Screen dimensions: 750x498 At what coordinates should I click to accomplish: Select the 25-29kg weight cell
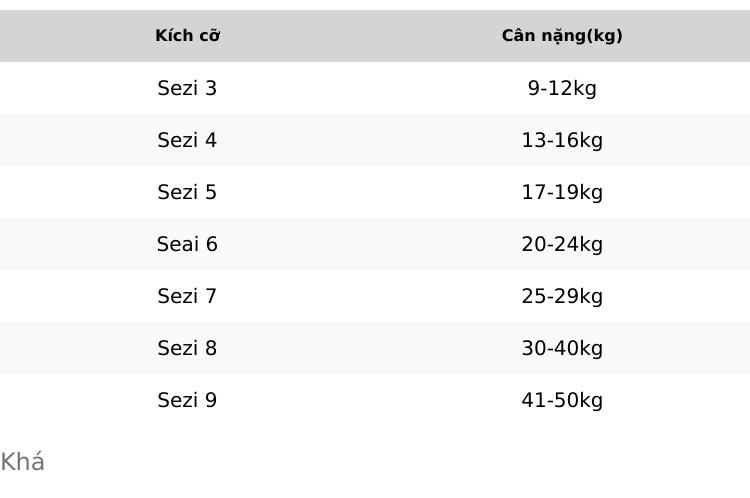[x=562, y=297]
